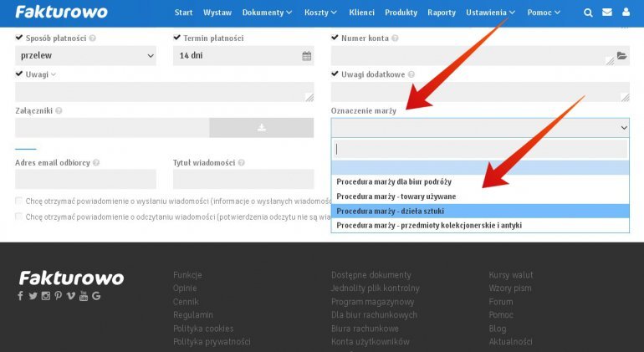Open Fakturowo's Twitter page icon

[33, 296]
